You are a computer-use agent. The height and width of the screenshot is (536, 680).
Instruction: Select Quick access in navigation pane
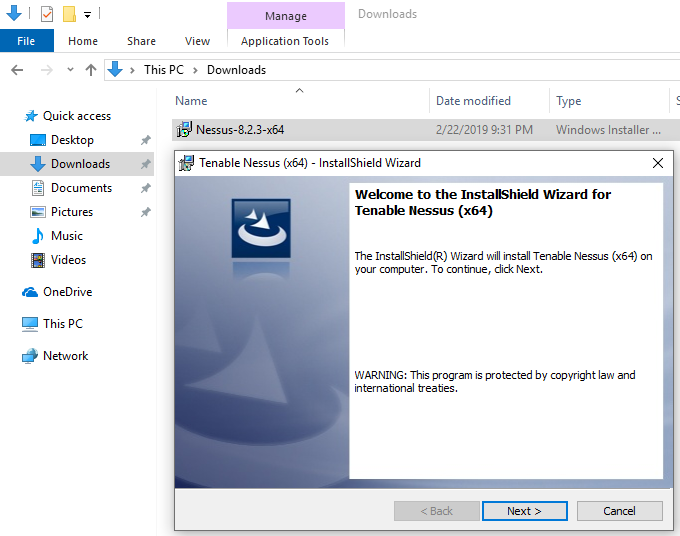77,116
